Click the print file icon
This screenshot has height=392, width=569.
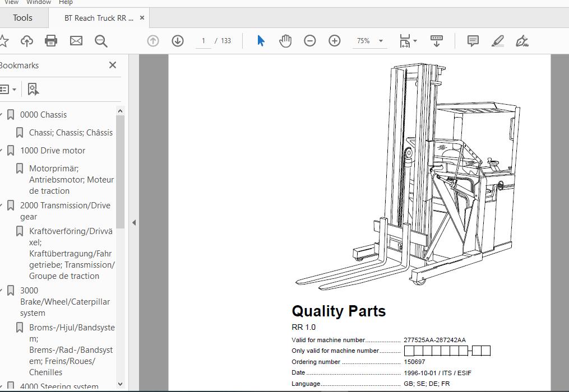click(x=51, y=41)
